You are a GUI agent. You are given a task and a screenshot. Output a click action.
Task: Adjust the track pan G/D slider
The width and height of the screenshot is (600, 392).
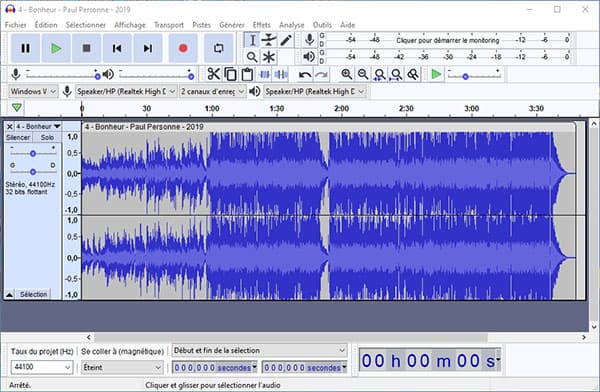pyautogui.click(x=33, y=172)
